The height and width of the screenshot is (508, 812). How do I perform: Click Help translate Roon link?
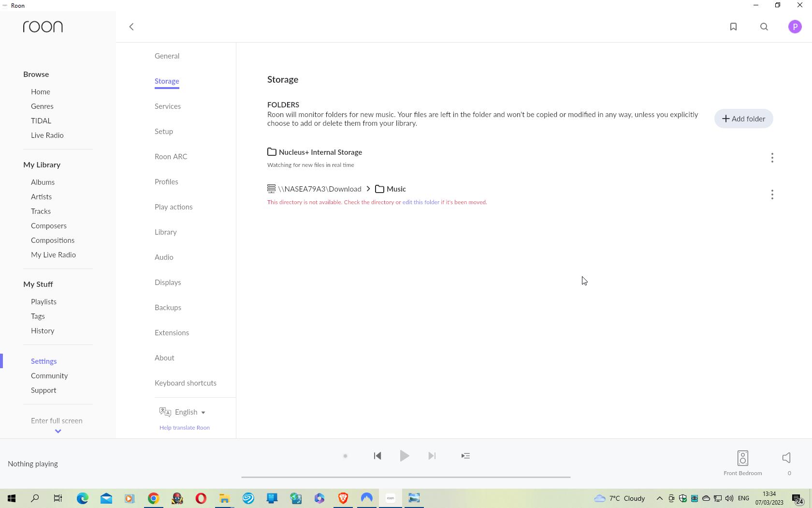185,428
